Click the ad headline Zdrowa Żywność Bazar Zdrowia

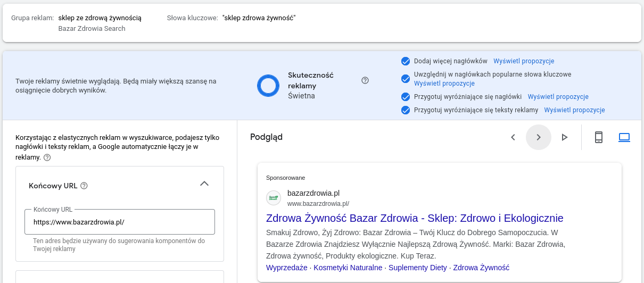(415, 218)
